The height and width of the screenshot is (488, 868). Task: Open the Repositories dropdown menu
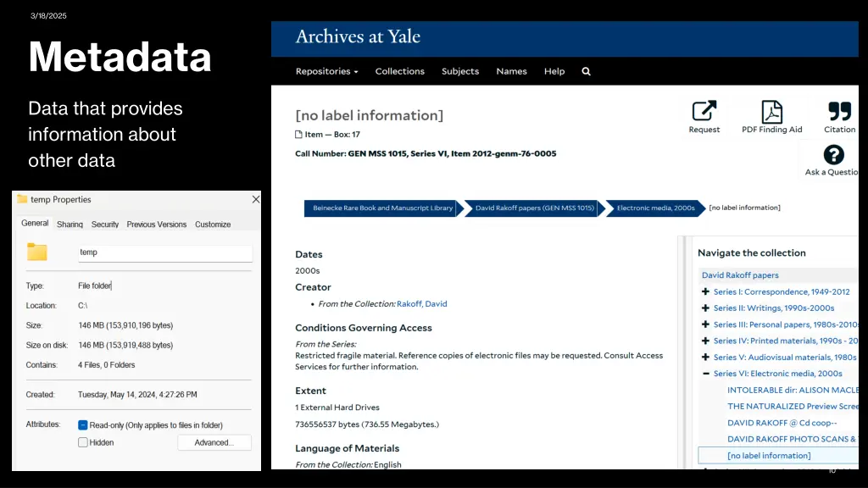[326, 71]
